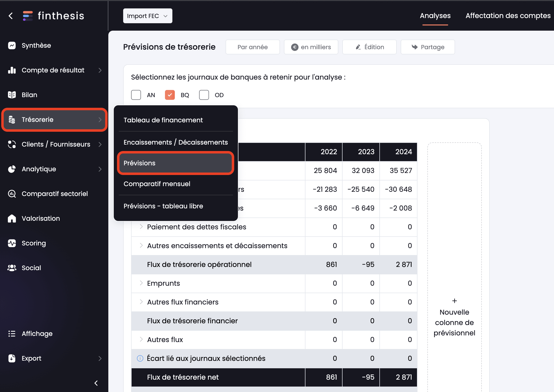Select Prévisions menu item
The height and width of the screenshot is (392, 554).
176,163
